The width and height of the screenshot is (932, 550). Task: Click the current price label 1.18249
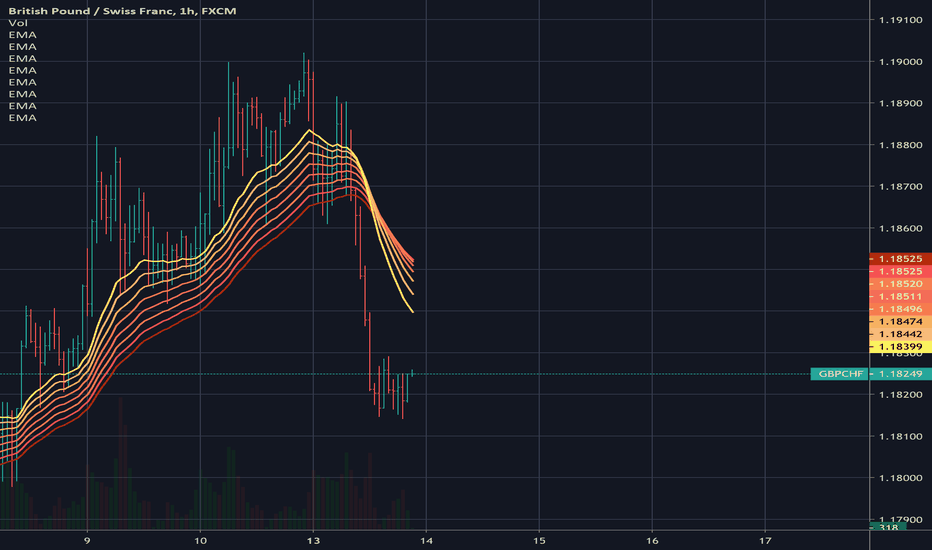900,374
